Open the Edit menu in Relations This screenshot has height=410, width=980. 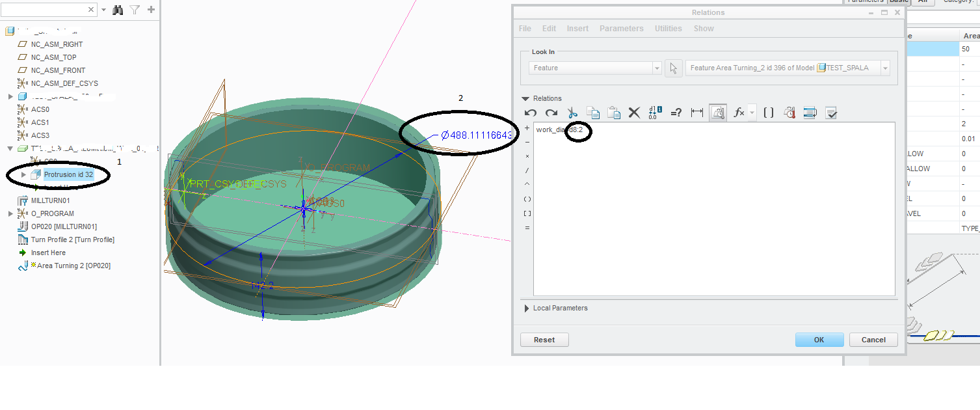(549, 29)
